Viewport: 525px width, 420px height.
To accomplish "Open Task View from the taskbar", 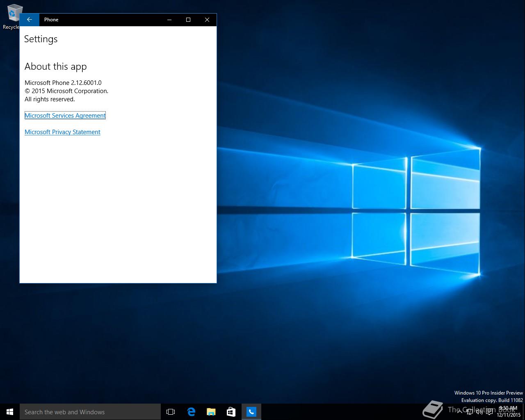I will click(x=171, y=412).
